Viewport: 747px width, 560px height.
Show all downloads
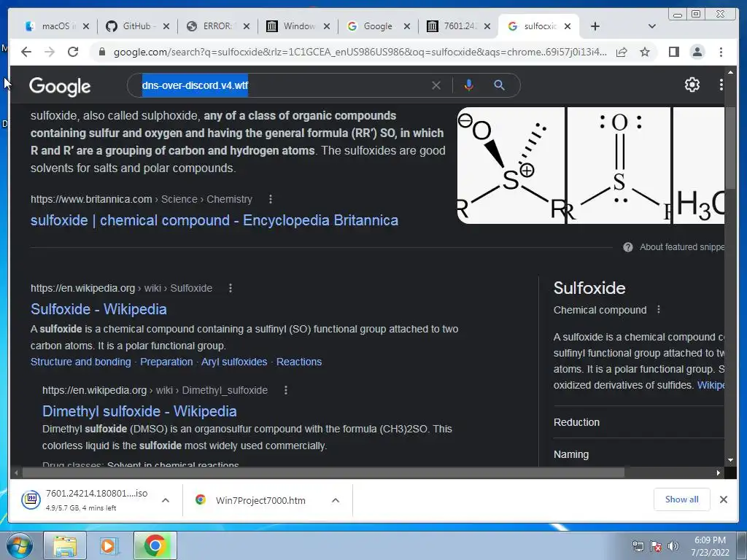(682, 499)
